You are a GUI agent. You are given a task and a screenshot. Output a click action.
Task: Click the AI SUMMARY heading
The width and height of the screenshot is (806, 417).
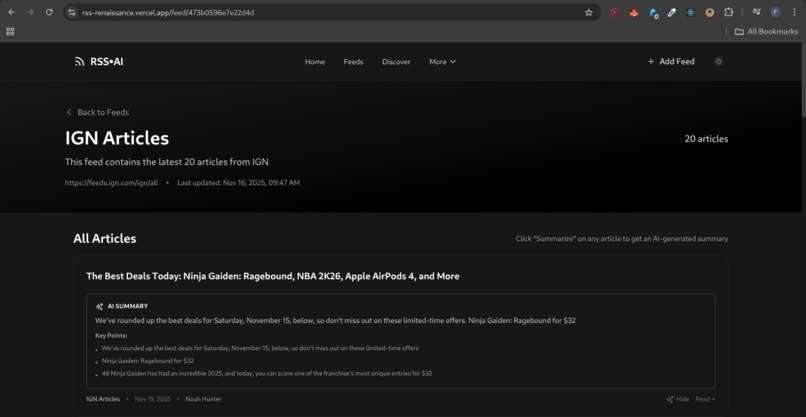coord(127,306)
